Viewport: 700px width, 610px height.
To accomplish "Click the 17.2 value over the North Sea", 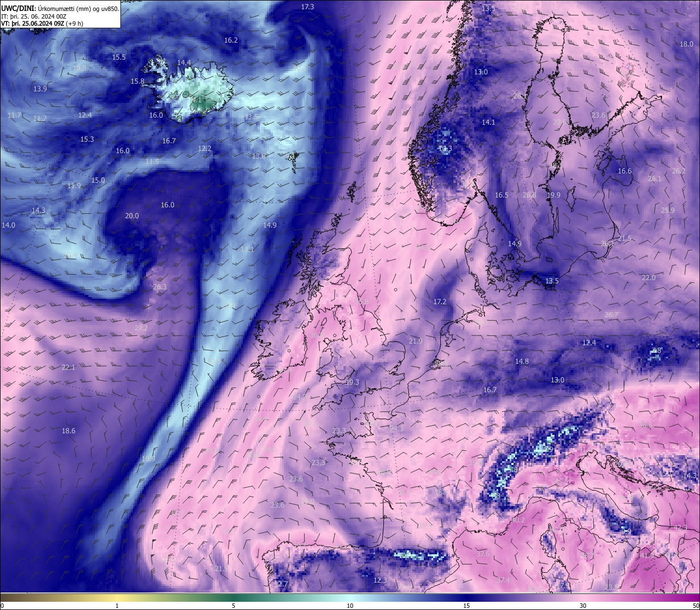I will pos(440,301).
